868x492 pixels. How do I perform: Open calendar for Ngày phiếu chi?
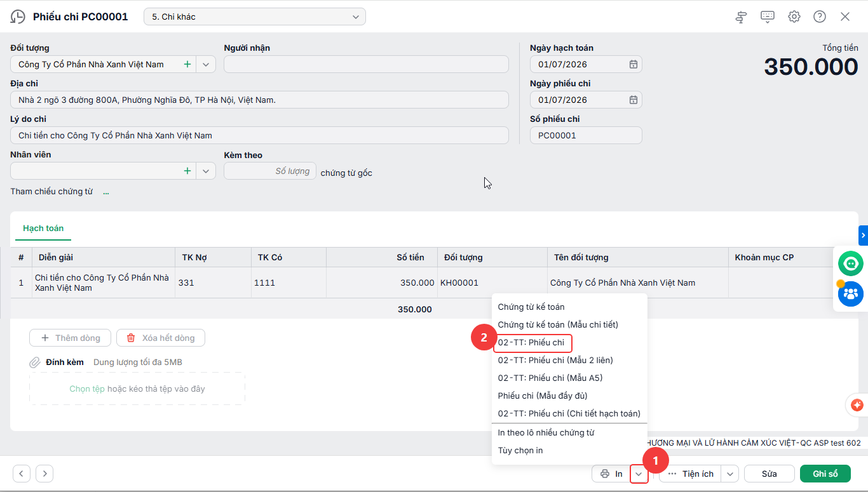(x=634, y=100)
